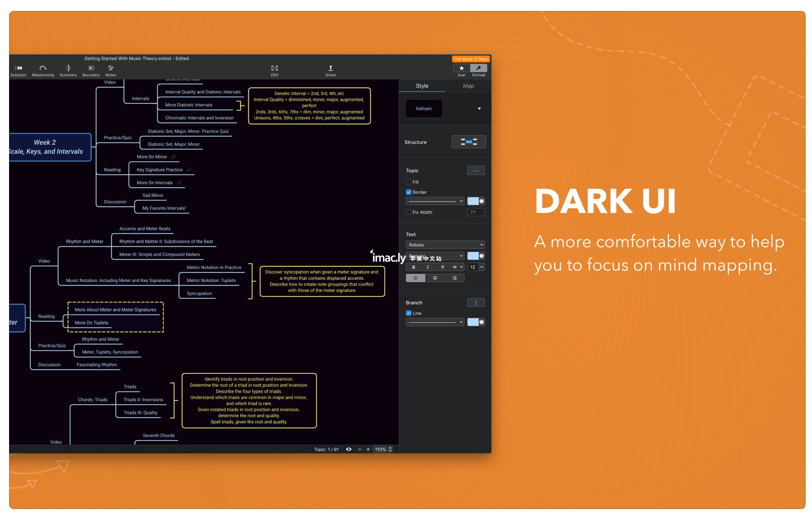Change the Structure layout

[x=469, y=142]
